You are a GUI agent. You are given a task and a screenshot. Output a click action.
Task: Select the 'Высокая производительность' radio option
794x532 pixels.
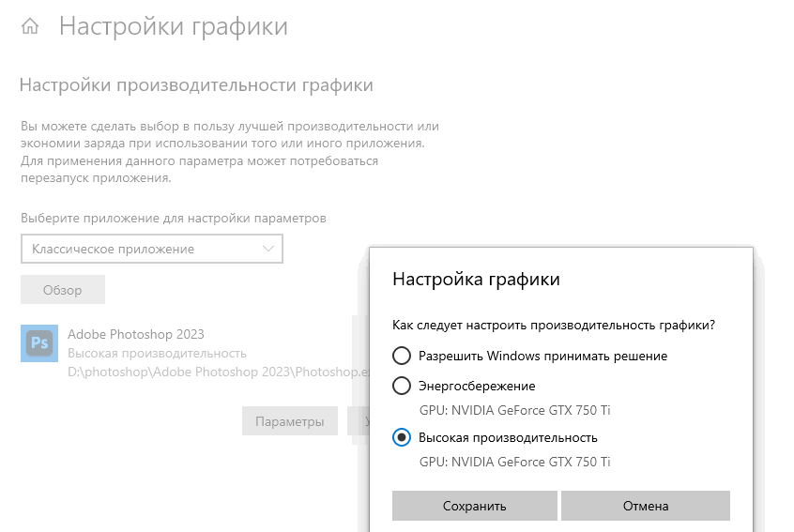click(x=402, y=437)
